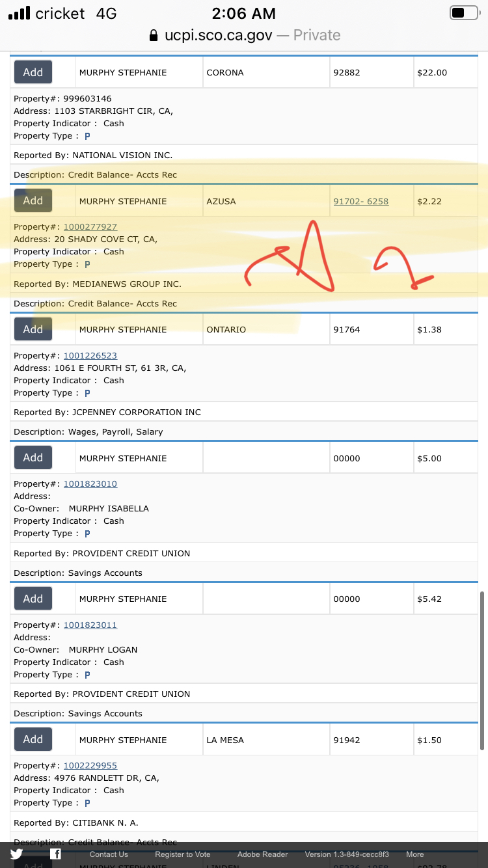Select the 1103 STARBRIGHT CIR address line
The image size is (488, 868).
[x=93, y=111]
